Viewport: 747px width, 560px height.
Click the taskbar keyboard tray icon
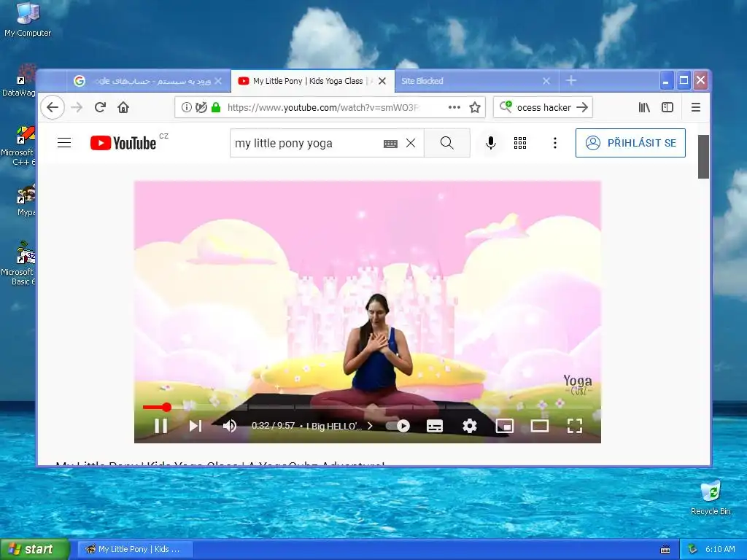[x=665, y=550]
